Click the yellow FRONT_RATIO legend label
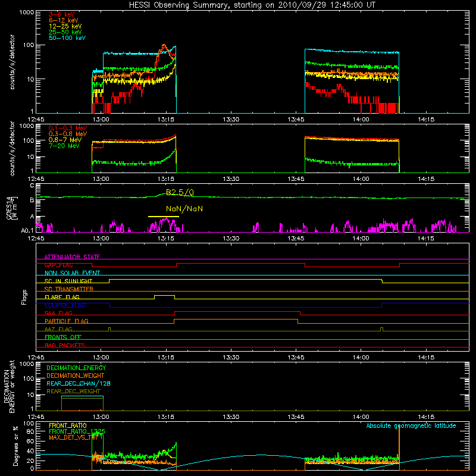Screen dimensions: 476x476 [68, 425]
